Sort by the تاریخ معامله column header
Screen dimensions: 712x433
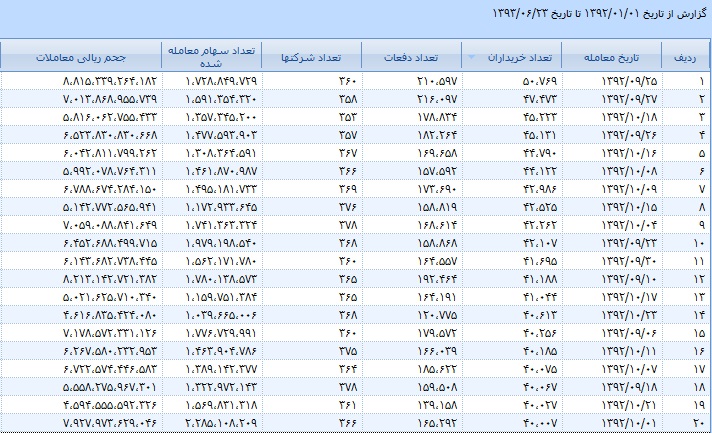611,58
